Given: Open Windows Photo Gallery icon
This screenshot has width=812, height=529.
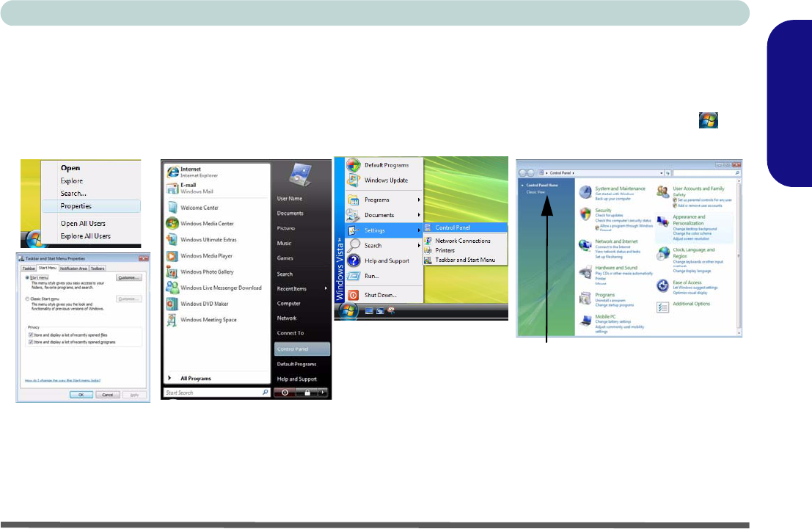Looking at the screenshot, I should pos(172,272).
